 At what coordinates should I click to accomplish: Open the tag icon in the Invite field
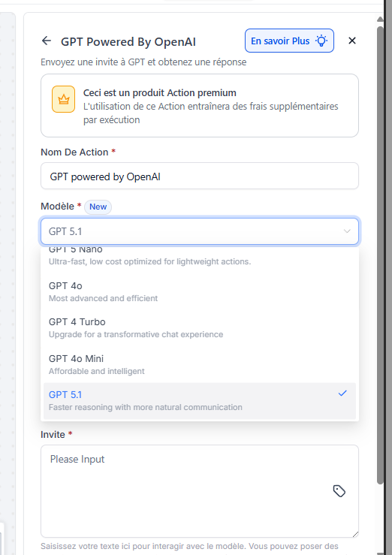click(x=339, y=491)
